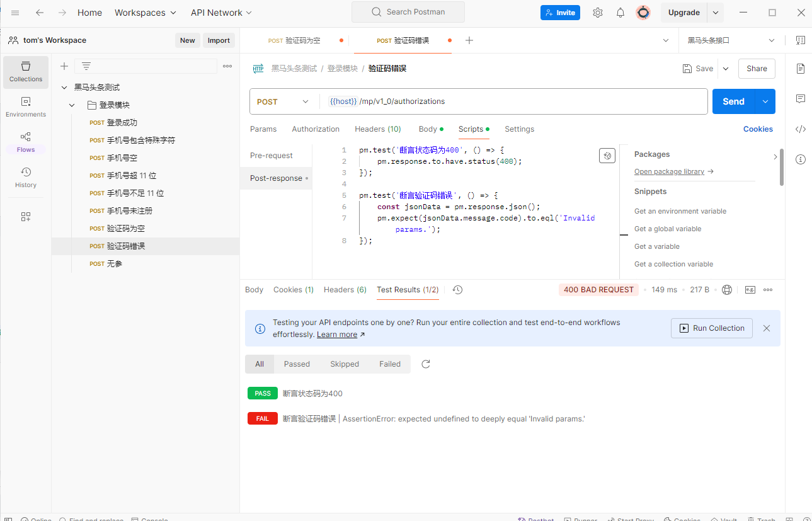Click the Run Collection button
The height and width of the screenshot is (521, 812).
pos(712,328)
